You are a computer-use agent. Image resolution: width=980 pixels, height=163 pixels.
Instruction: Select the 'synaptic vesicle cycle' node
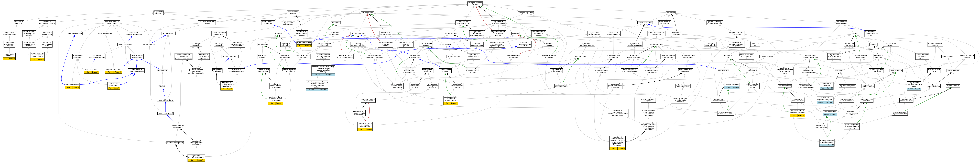(934, 71)
